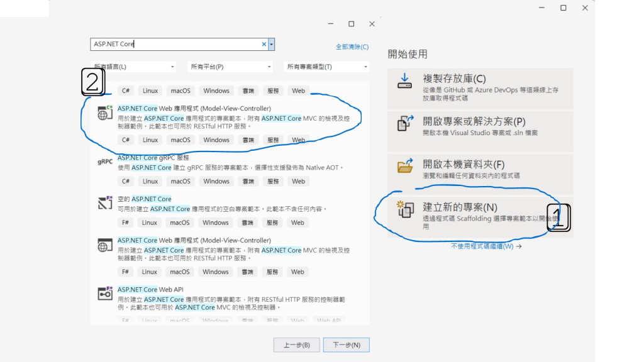Click the Linux tag under the gRPC template

[x=150, y=181]
